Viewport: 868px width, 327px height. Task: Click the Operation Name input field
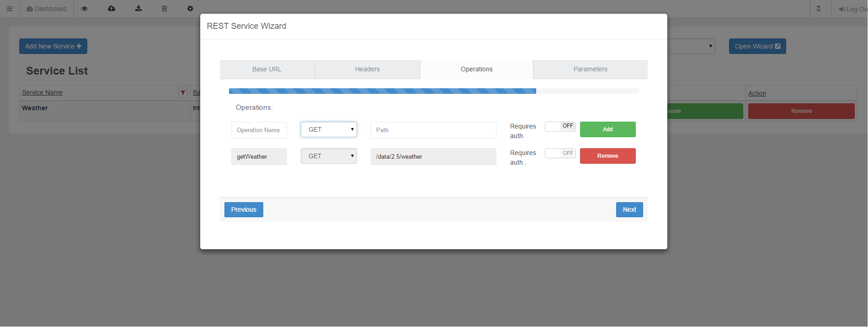259,130
